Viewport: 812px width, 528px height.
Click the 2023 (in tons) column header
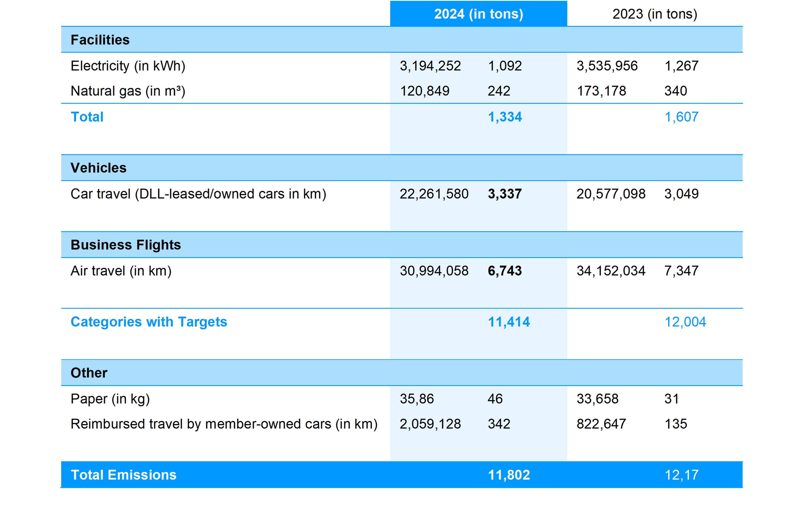tap(654, 14)
